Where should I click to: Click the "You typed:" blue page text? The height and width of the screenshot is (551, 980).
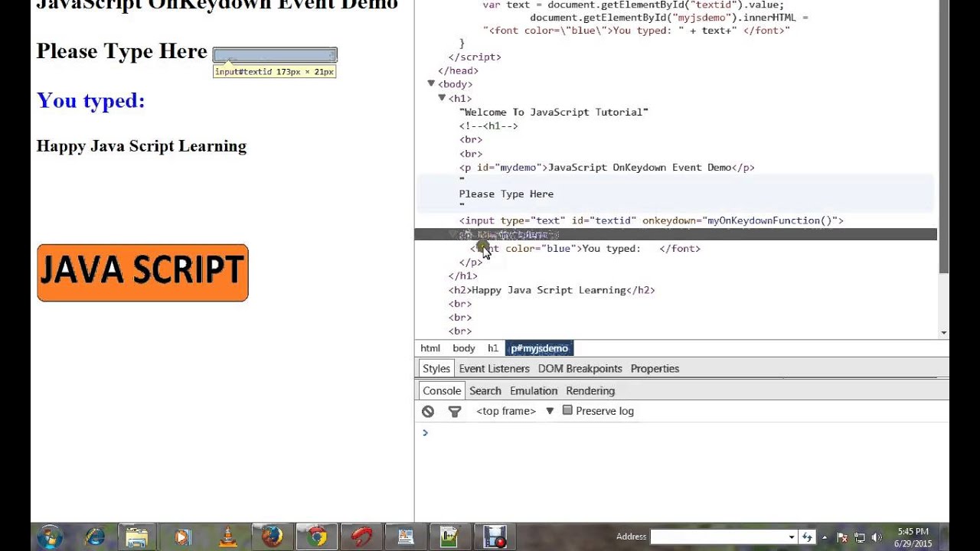(90, 100)
